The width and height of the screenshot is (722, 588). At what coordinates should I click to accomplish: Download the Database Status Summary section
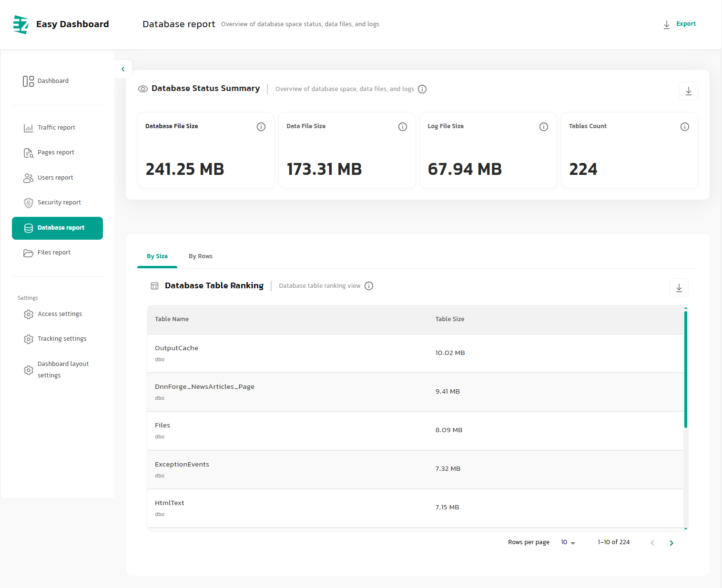click(x=689, y=91)
